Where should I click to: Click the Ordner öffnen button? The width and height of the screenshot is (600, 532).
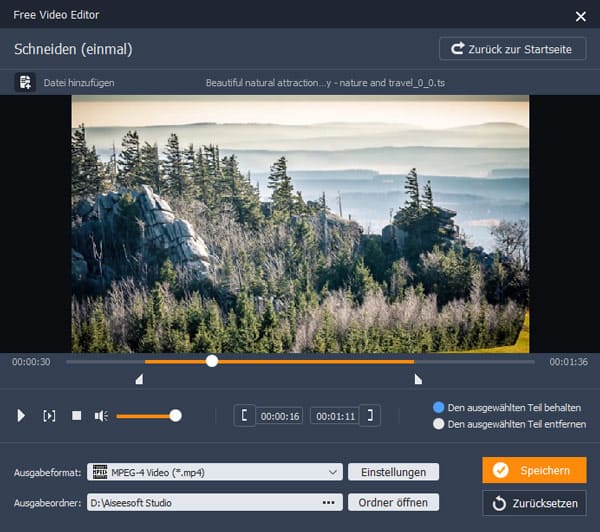pyautogui.click(x=393, y=502)
